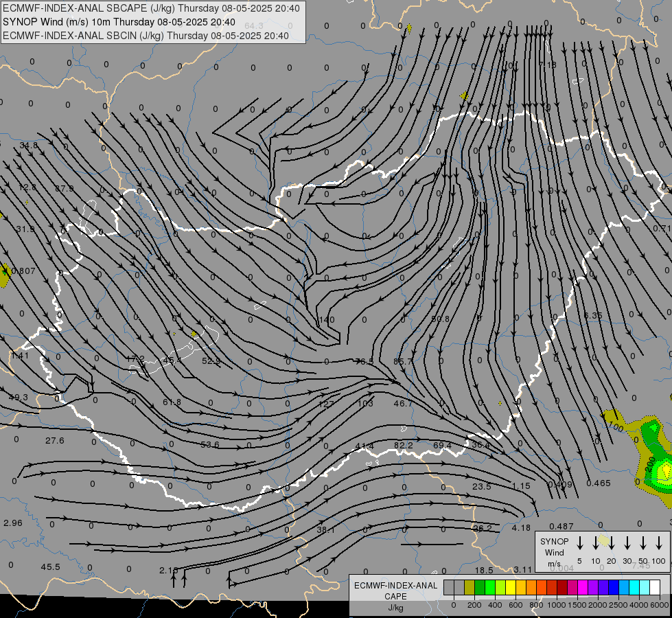Viewport: 672px width, 618px height.
Task: Click the 69.4 value on the map
Action: pyautogui.click(x=442, y=445)
